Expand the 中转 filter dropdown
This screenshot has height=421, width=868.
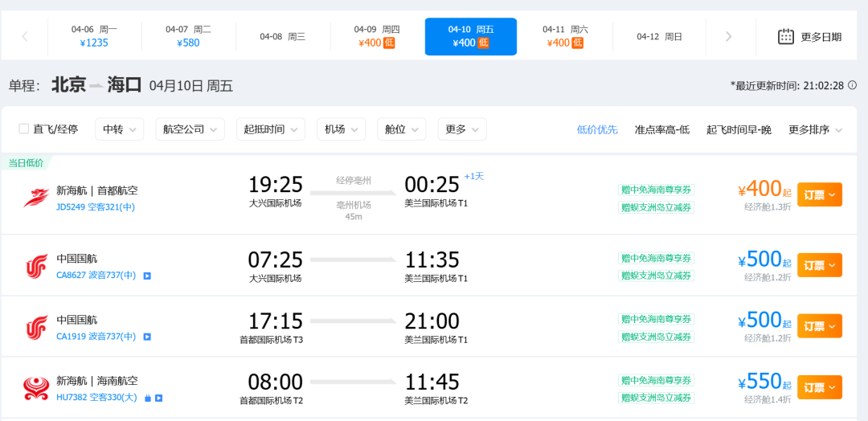pyautogui.click(x=119, y=129)
